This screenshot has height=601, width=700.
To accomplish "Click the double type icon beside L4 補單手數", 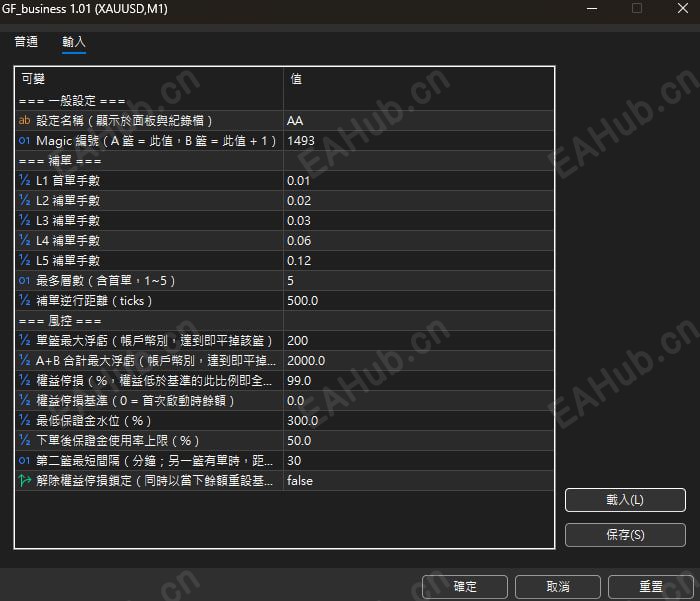I will pyautogui.click(x=25, y=240).
